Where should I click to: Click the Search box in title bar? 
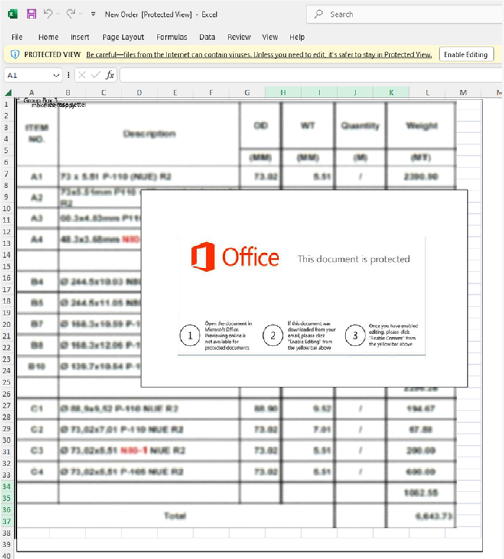pyautogui.click(x=405, y=14)
